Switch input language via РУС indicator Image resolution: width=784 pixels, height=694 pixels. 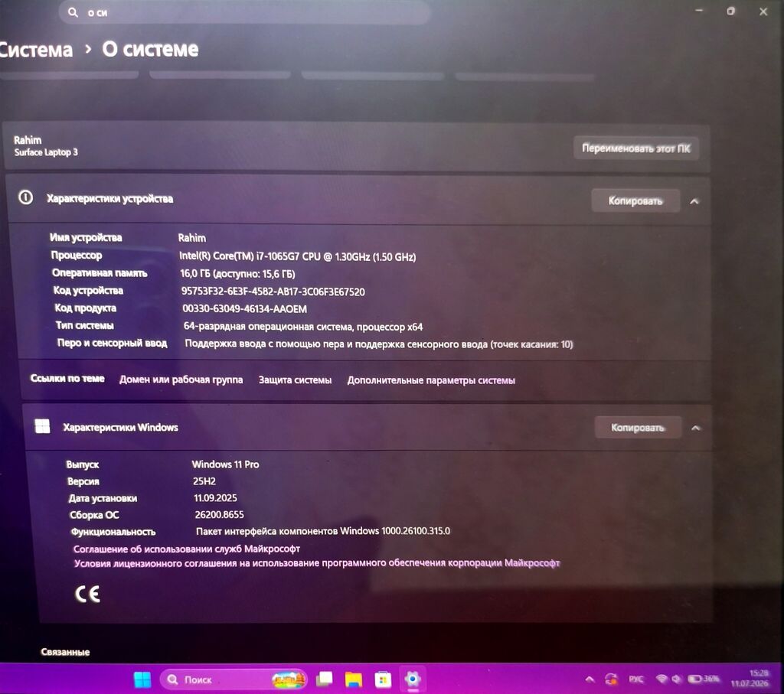(636, 679)
